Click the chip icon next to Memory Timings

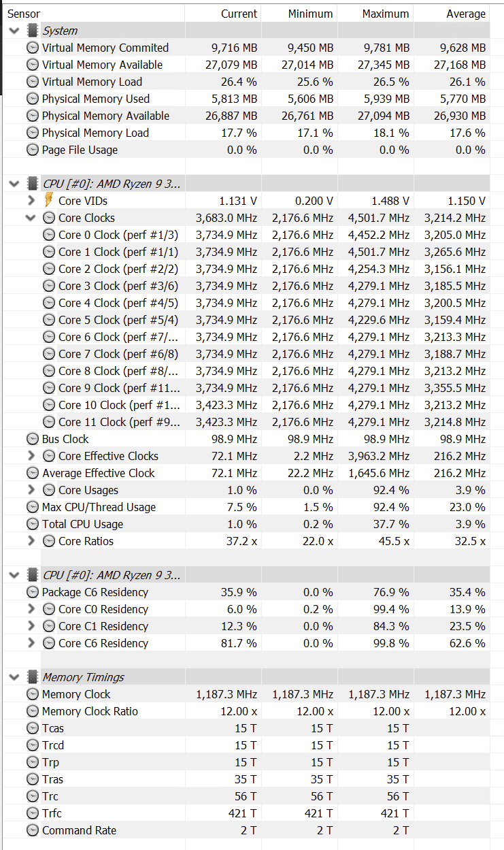(x=32, y=677)
